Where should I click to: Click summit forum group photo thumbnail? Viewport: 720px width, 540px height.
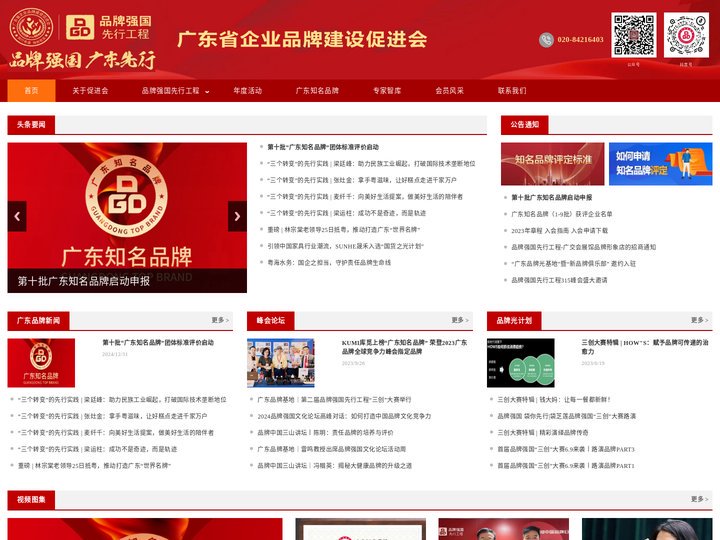point(281,363)
